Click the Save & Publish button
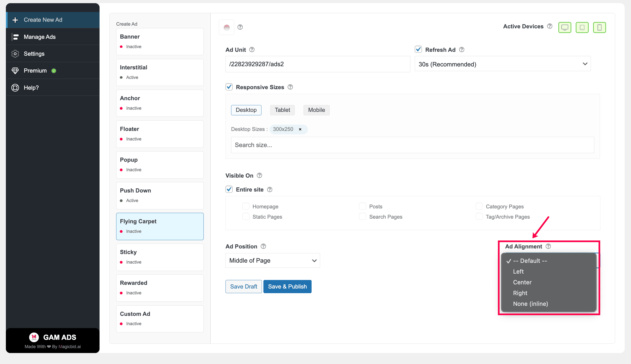Screen dimensions: 631x364 coord(287,287)
